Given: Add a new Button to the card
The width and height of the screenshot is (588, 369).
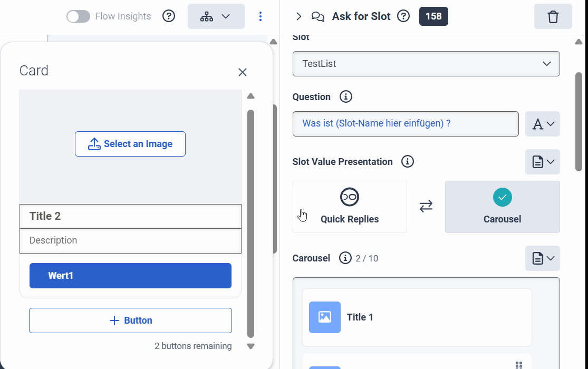Looking at the screenshot, I should (130, 321).
